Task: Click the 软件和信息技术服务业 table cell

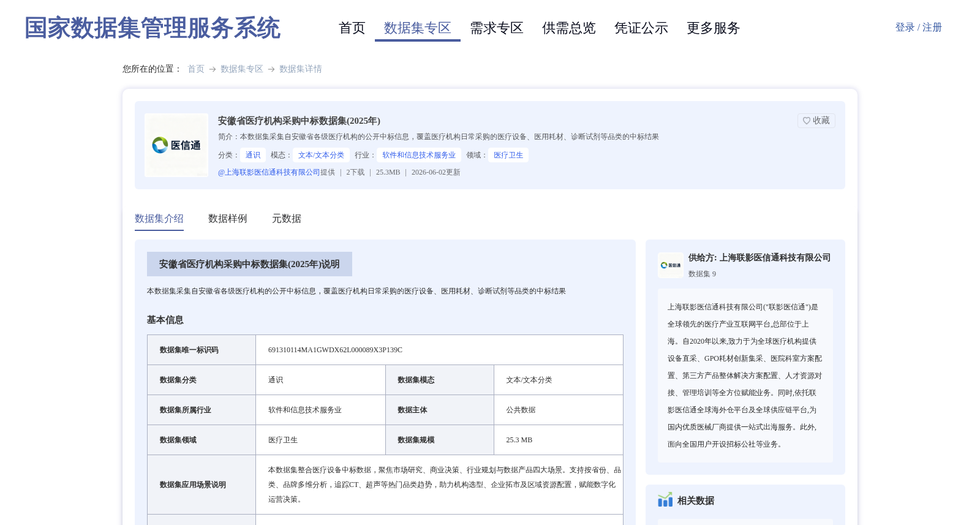Action: coord(320,410)
